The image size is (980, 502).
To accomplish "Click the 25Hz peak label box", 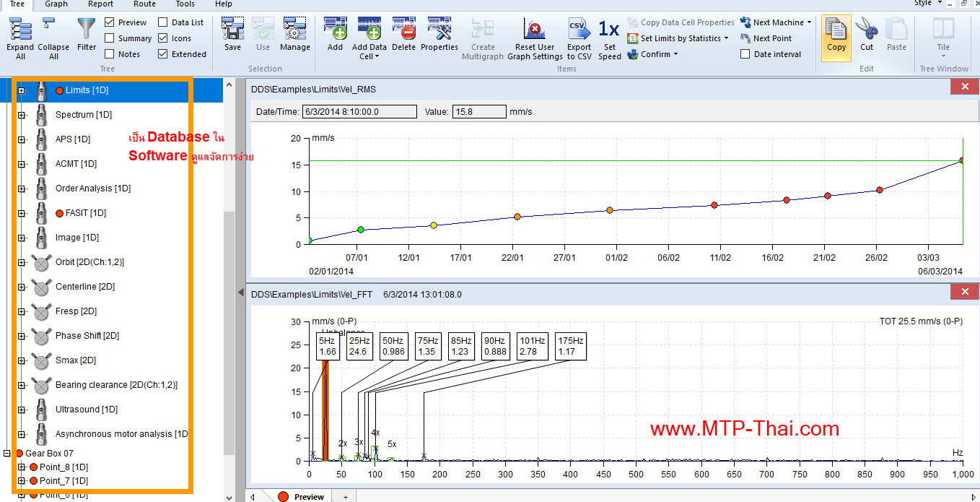I will [359, 346].
